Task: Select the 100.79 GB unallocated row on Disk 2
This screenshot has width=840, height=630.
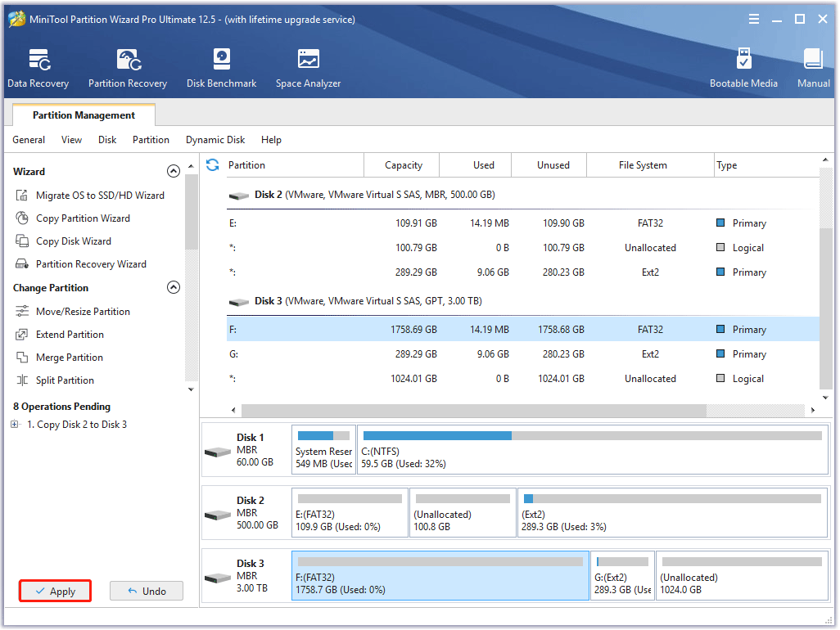Action: [x=523, y=248]
